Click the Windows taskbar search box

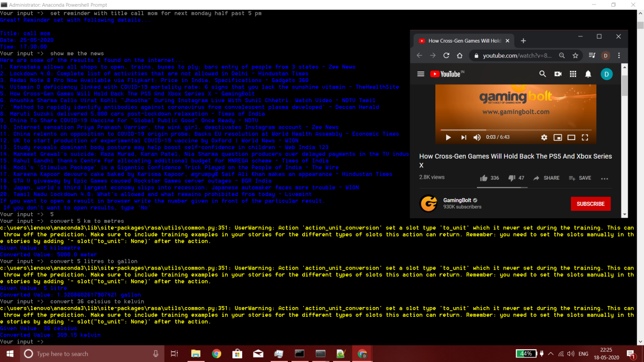click(90, 354)
